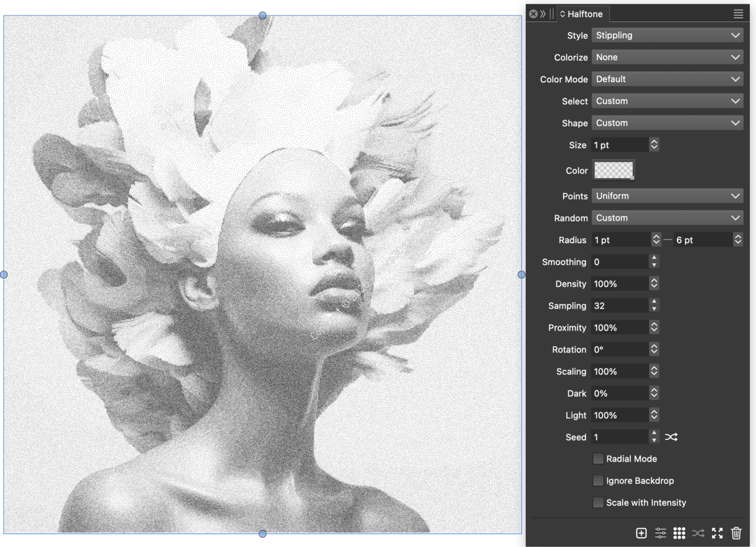Delete halftone with the trash icon

(x=736, y=533)
